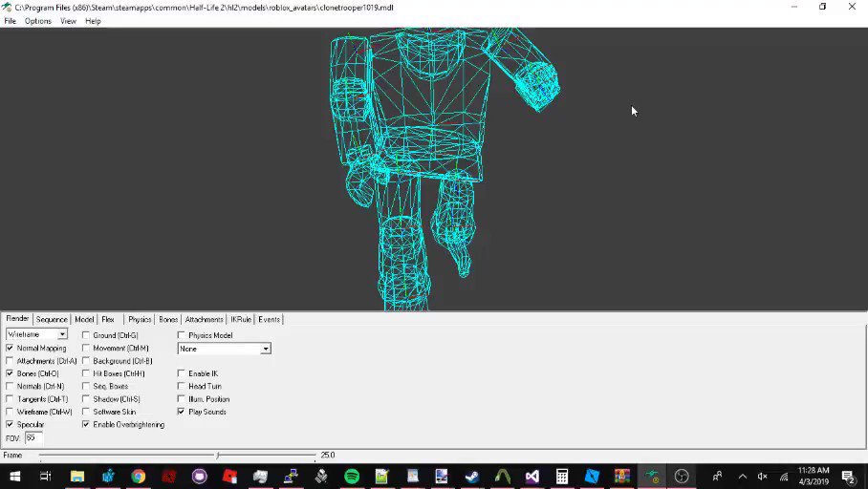868x489 pixels.
Task: Check the Illum. Position checkbox
Action: 181,399
